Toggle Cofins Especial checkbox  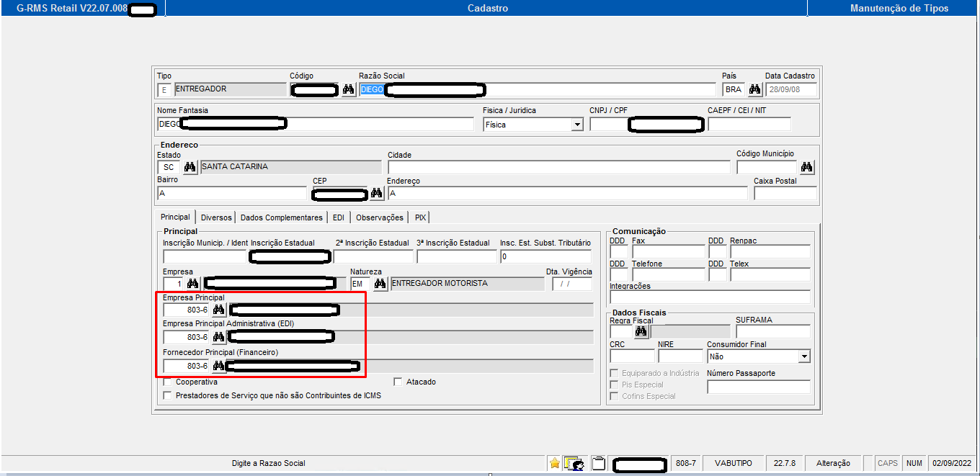click(615, 396)
